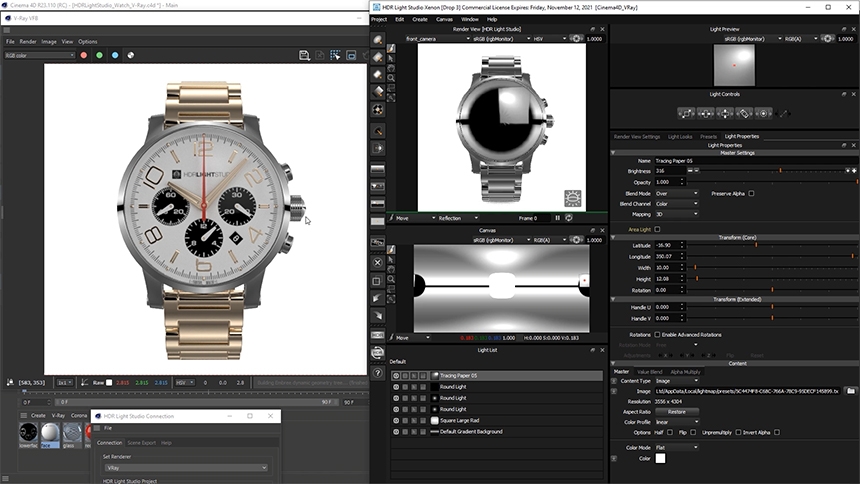The width and height of the screenshot is (860, 484).
Task: Open the Scene Export tab in the Connection window
Action: pos(142,443)
